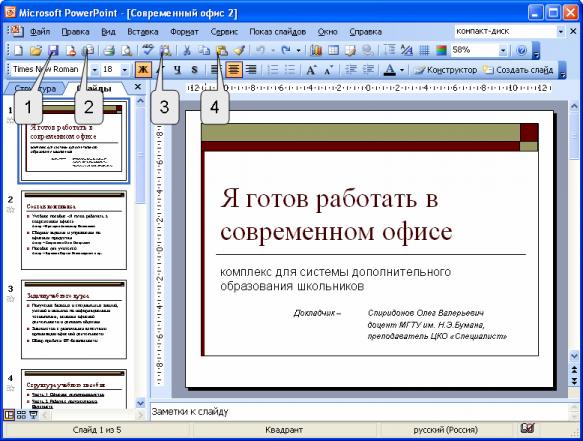Open the font size dropdown

coord(125,70)
